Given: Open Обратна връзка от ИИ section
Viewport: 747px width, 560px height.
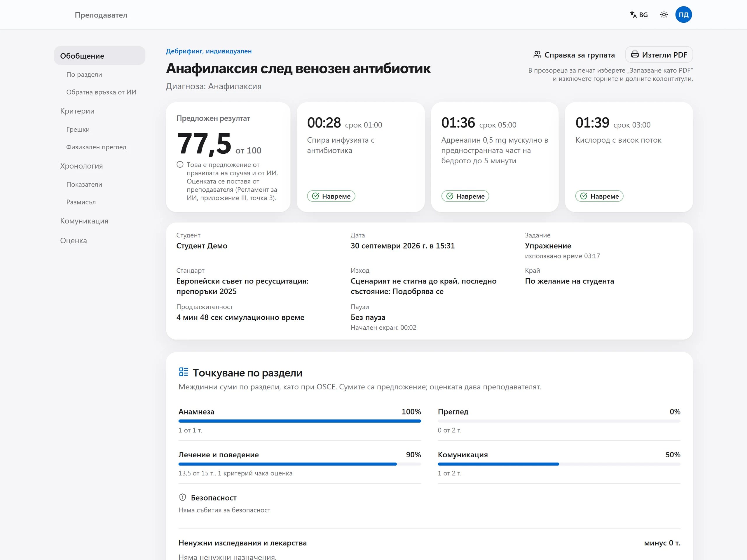Looking at the screenshot, I should click(x=101, y=92).
